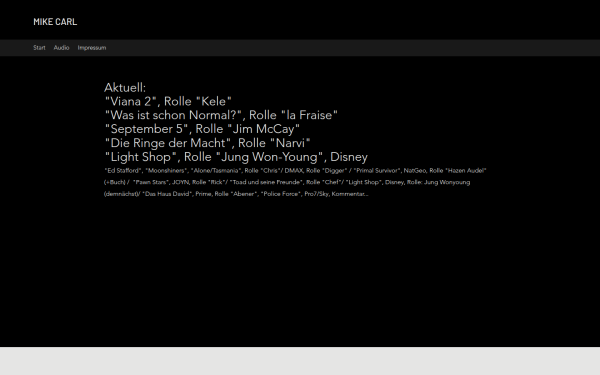Select the "Aktuell:" heading text

click(125, 88)
